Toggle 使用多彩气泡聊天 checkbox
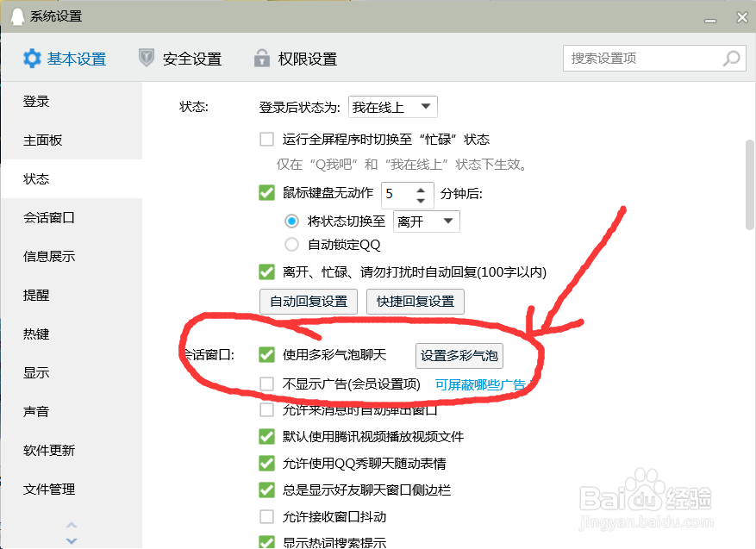 266,355
